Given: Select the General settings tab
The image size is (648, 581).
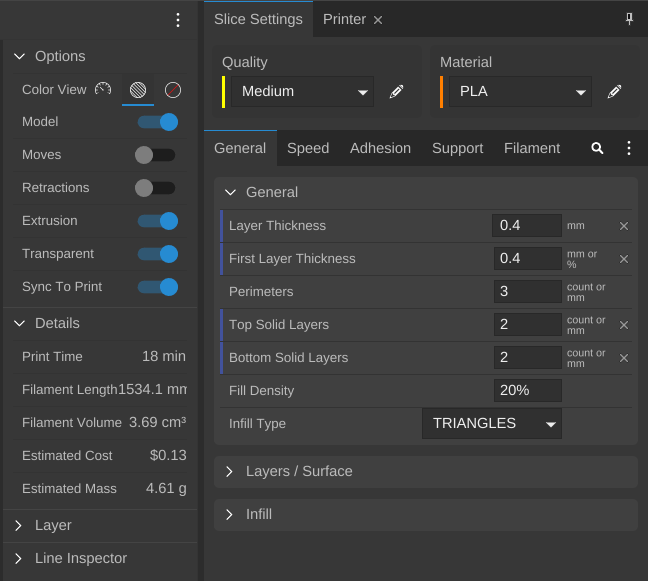Looking at the screenshot, I should (x=240, y=148).
